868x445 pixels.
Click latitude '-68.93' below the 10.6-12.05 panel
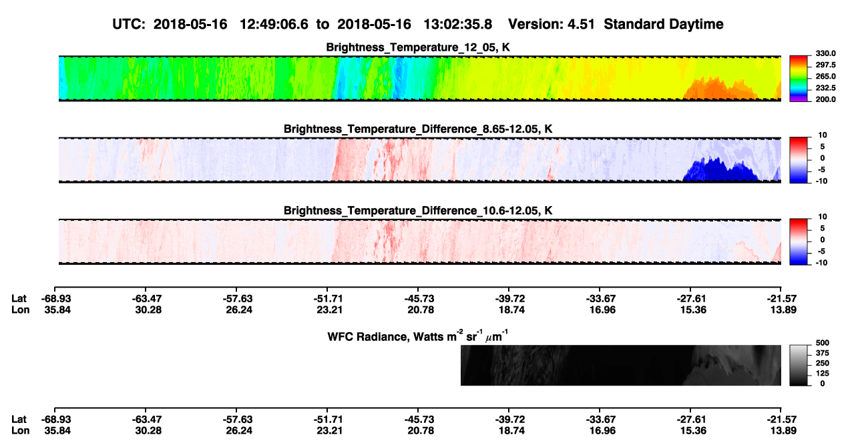pos(55,298)
